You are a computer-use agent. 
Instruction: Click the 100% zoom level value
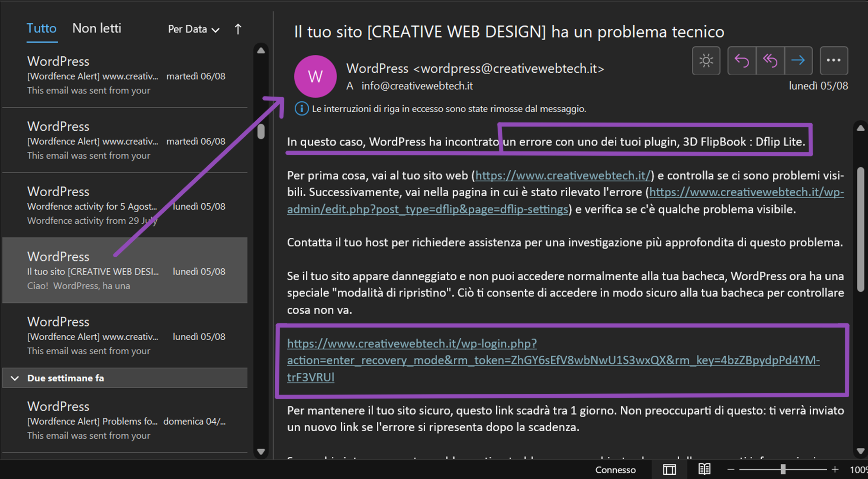pos(858,470)
